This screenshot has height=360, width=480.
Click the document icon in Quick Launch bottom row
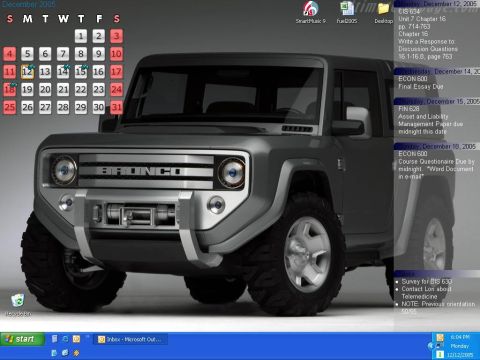(x=54, y=353)
